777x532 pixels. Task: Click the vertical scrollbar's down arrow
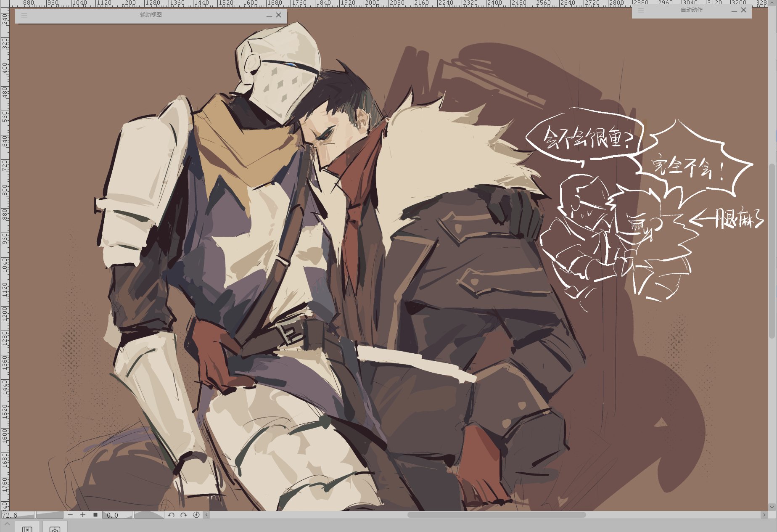click(x=772, y=507)
